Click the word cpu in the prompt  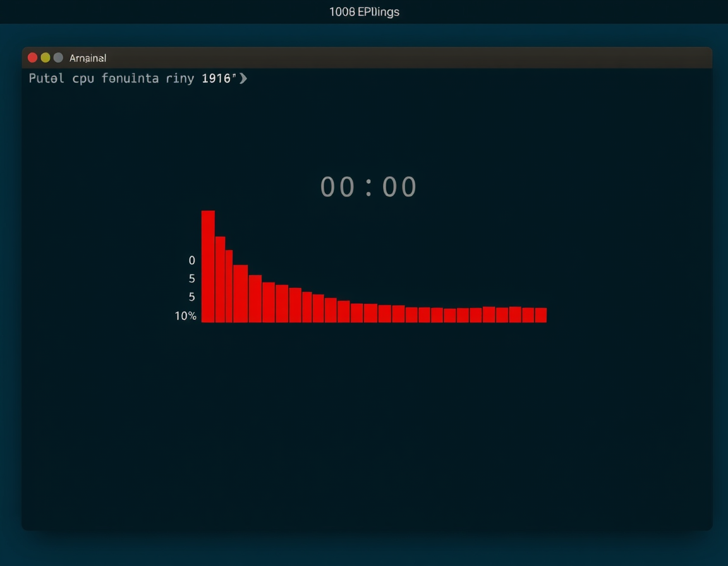tap(83, 79)
